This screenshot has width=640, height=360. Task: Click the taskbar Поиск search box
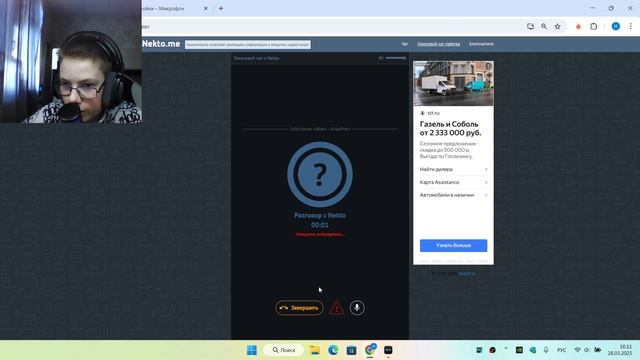(284, 350)
